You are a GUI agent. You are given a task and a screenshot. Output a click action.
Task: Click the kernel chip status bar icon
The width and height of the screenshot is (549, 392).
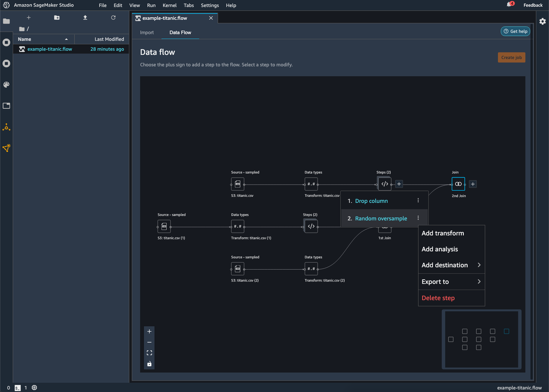click(x=34, y=388)
